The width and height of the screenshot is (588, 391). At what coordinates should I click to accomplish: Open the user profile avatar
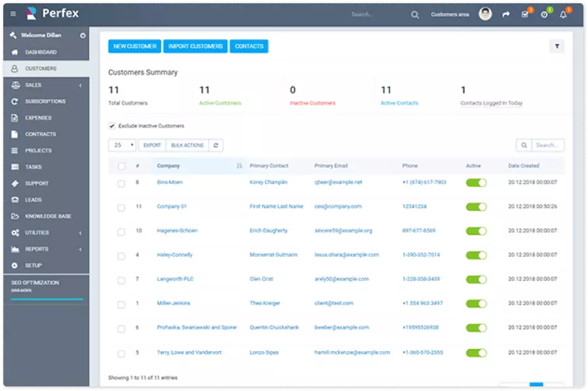[485, 14]
